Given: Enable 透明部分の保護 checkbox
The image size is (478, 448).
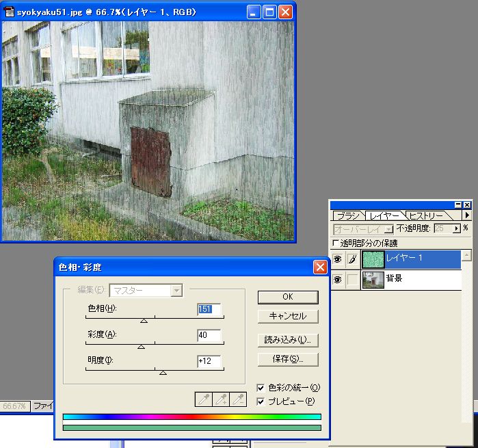Looking at the screenshot, I should [334, 243].
